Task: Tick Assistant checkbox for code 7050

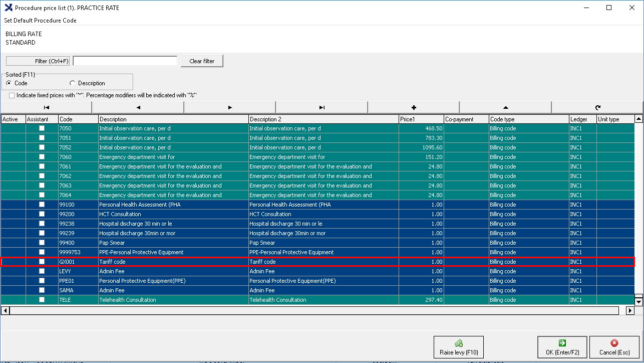Action: [42, 128]
